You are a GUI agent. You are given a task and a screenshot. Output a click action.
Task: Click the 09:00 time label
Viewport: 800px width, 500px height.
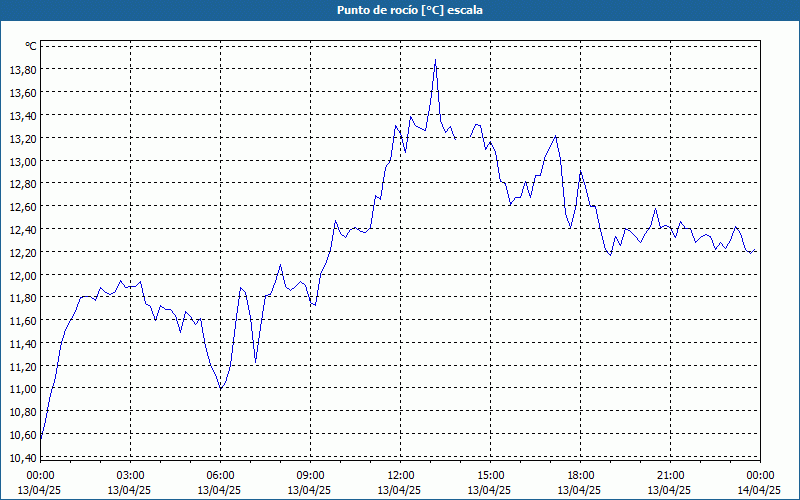click(x=310, y=476)
